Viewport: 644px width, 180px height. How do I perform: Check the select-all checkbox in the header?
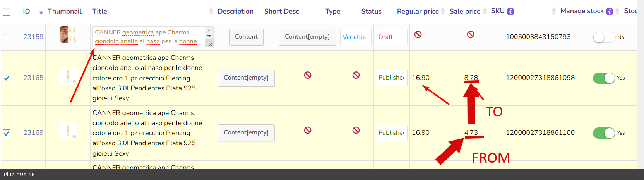tap(7, 12)
